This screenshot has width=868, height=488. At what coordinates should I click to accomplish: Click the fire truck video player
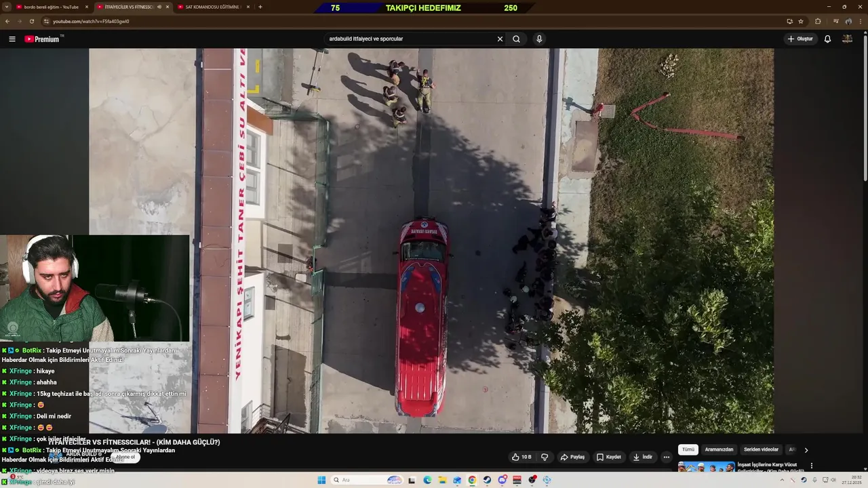(x=431, y=241)
